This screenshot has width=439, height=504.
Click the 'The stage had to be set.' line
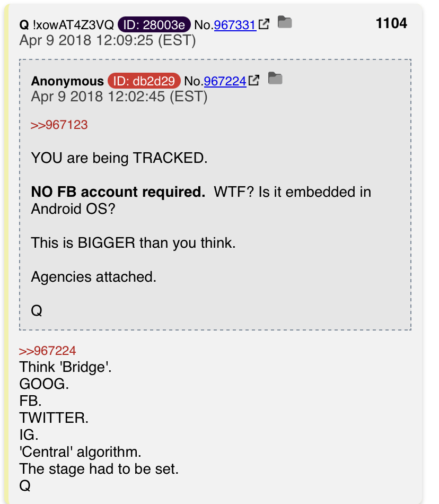point(99,468)
